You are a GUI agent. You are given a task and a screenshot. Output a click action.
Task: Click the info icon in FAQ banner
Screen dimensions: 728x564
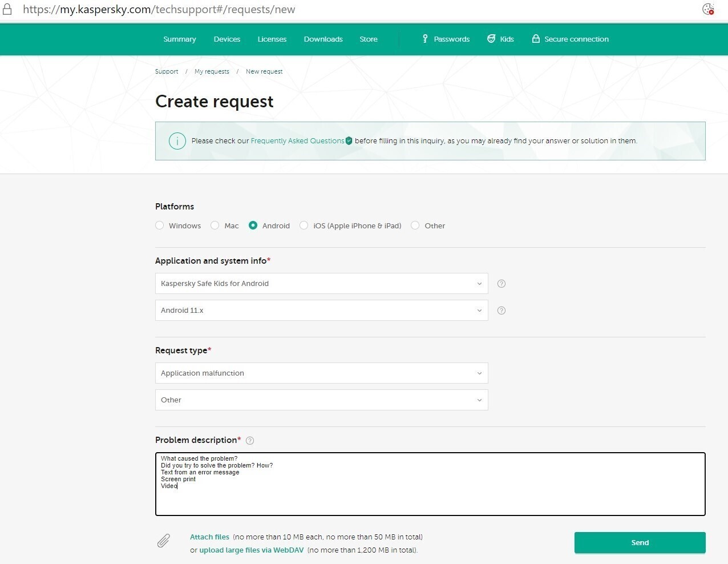pos(177,141)
